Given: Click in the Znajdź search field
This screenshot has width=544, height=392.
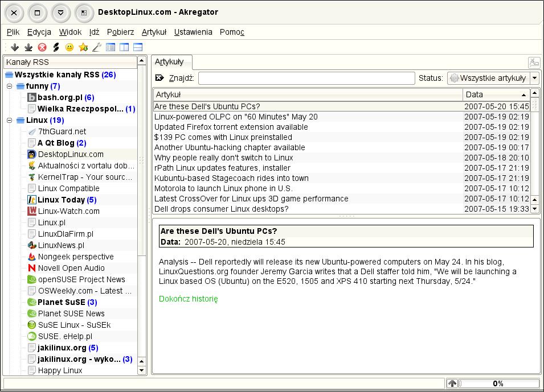Looking at the screenshot, I should 306,78.
